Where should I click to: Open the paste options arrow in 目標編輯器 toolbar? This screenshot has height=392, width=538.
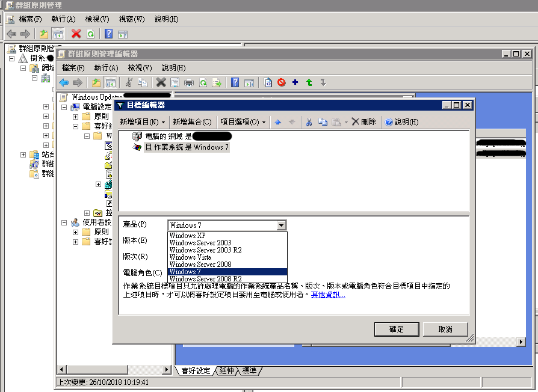coord(346,122)
